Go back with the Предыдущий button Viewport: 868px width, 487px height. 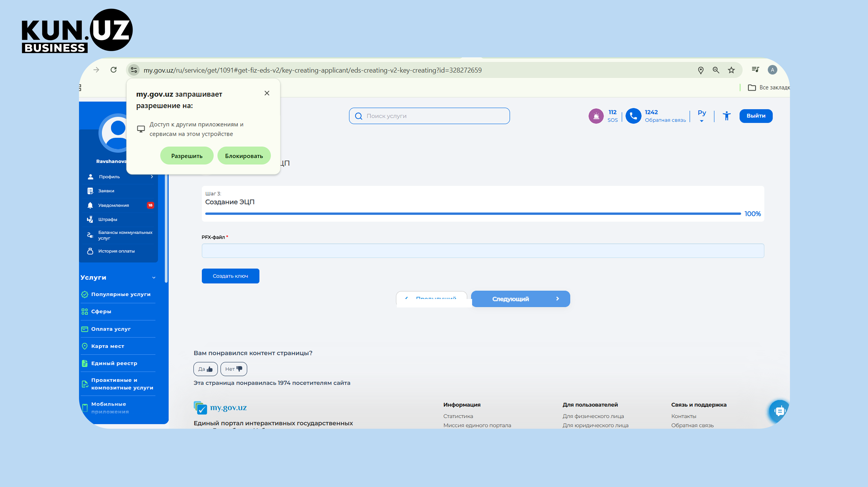point(432,299)
